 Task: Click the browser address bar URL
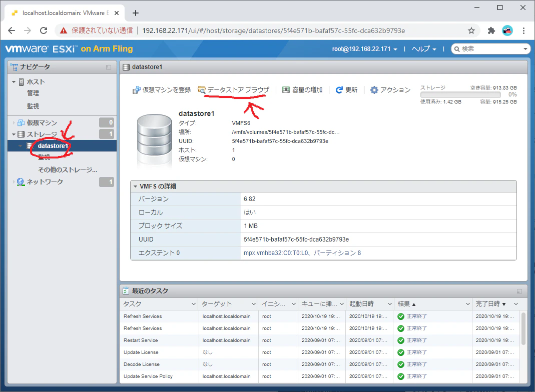[274, 30]
